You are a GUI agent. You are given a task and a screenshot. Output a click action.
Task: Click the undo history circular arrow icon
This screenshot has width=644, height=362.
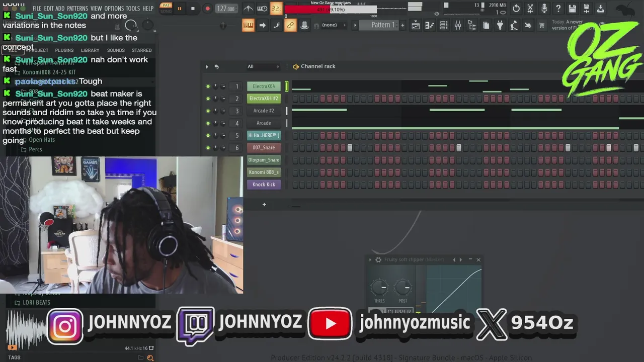(x=516, y=9)
